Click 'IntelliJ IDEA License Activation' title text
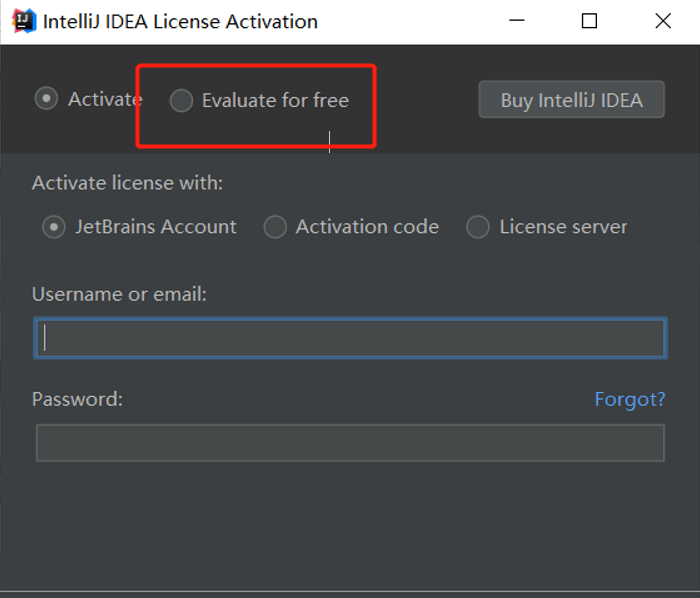Viewport: 700px width, 598px height. click(180, 21)
